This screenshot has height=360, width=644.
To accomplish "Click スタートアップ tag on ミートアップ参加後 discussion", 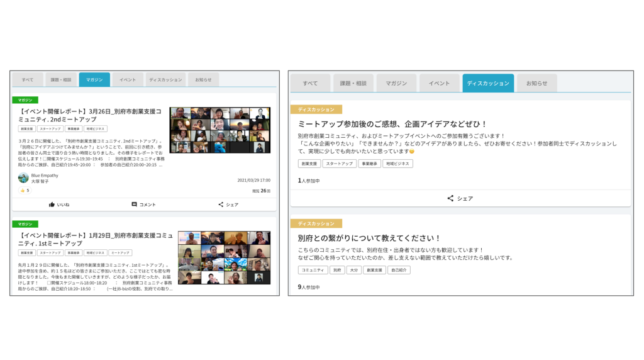I will [x=339, y=164].
